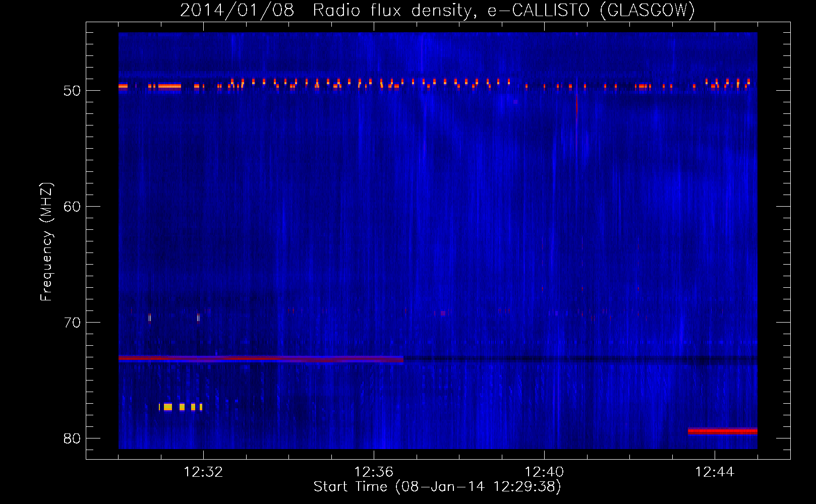Click the 50 frequency tick label
Screen dimensions: 816x504
(x=72, y=91)
